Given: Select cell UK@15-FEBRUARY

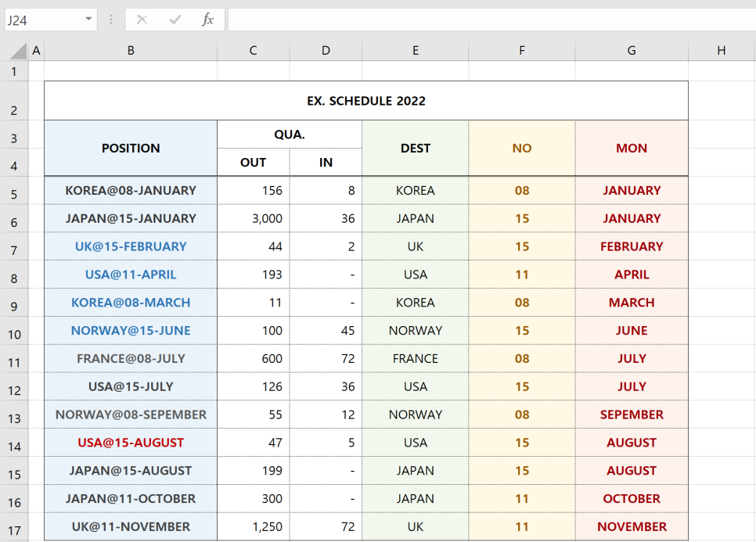Looking at the screenshot, I should tap(131, 246).
